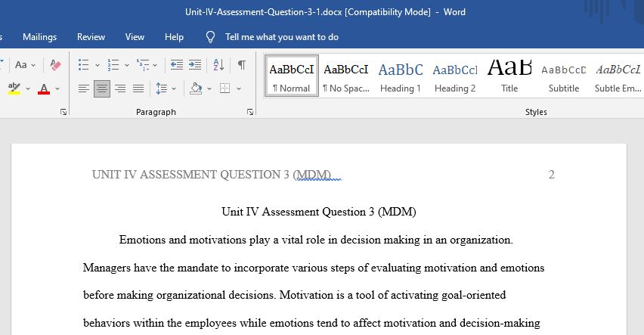Click page number 2 in header
Image resolution: width=644 pixels, height=335 pixels.
(552, 175)
